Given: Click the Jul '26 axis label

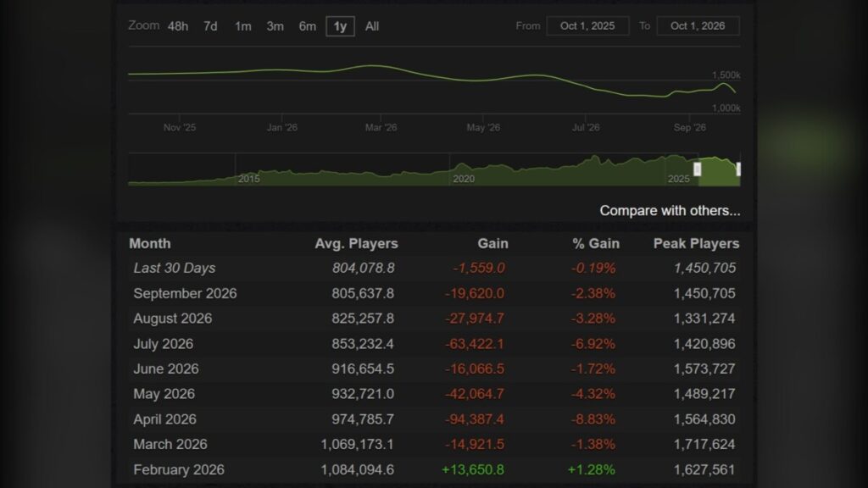Looking at the screenshot, I should pos(586,127).
